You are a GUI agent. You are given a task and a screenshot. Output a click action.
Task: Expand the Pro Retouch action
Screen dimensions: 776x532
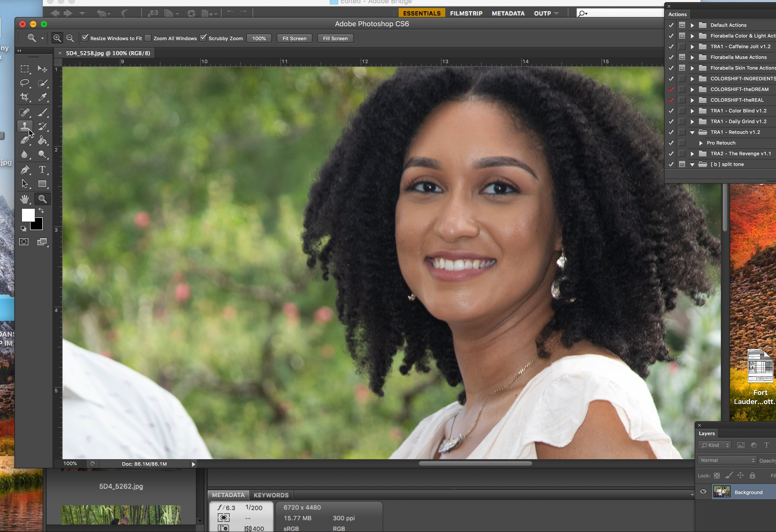coord(701,143)
